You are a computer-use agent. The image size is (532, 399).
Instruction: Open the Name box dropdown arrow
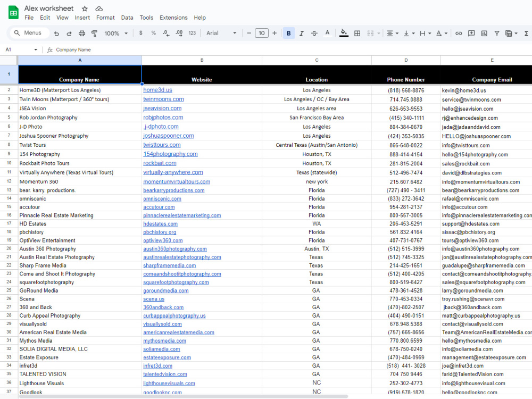pyautogui.click(x=36, y=49)
